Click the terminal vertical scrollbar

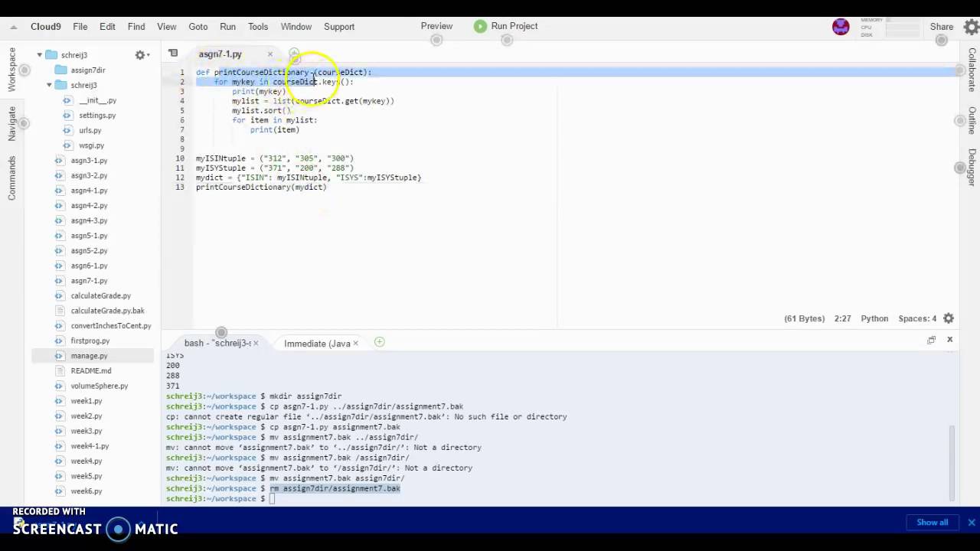952,462
